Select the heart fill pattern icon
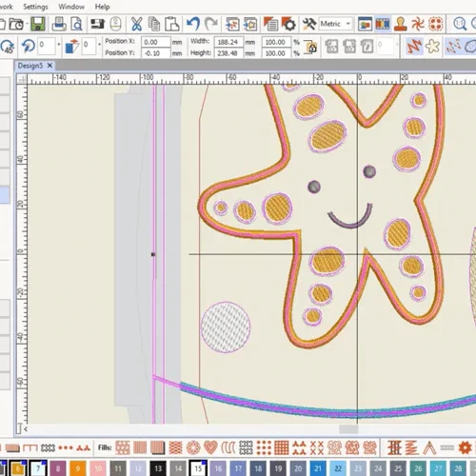Viewport: 476px width, 476px height. (210, 447)
